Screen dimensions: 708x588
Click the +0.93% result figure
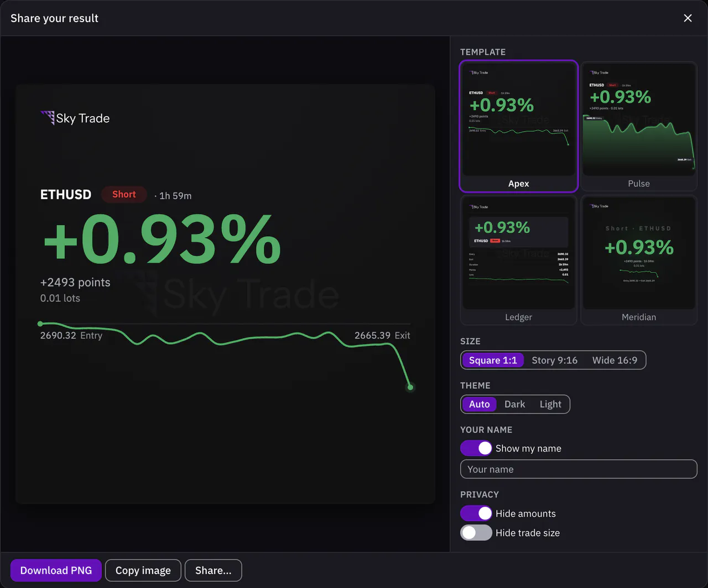tap(162, 240)
